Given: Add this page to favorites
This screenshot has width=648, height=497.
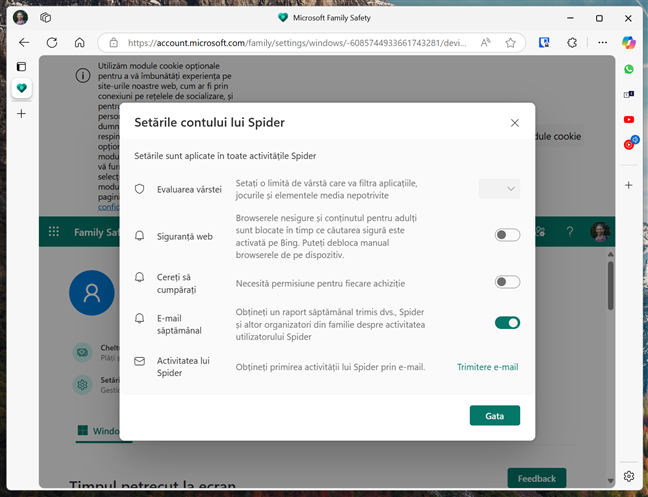Looking at the screenshot, I should [x=510, y=43].
